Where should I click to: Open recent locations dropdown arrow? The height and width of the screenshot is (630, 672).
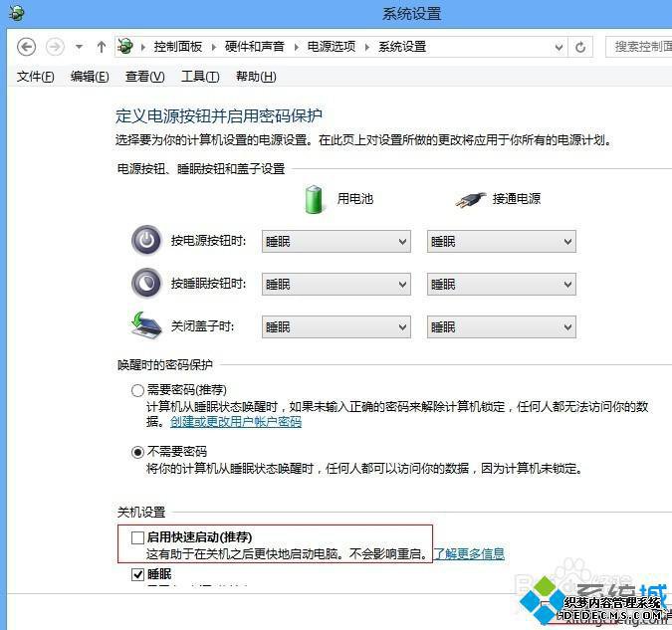[79, 47]
